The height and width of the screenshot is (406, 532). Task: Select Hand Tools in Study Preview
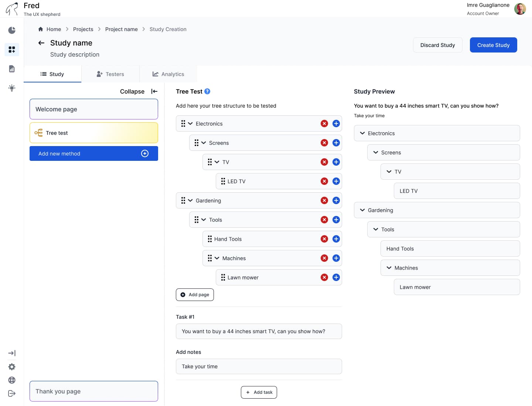450,248
